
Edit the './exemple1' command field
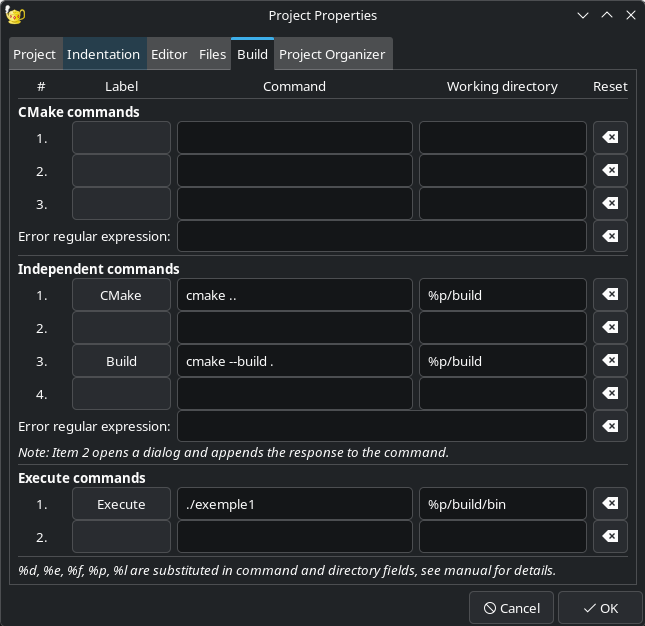coord(294,504)
